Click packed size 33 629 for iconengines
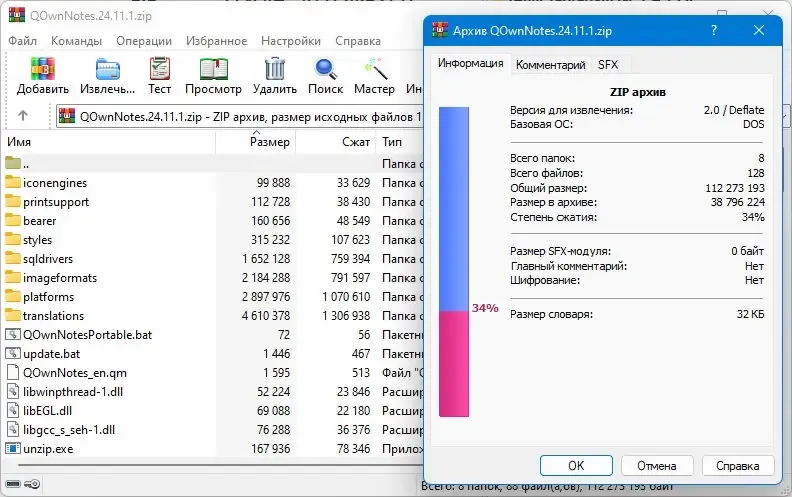The image size is (792, 497). 353,183
